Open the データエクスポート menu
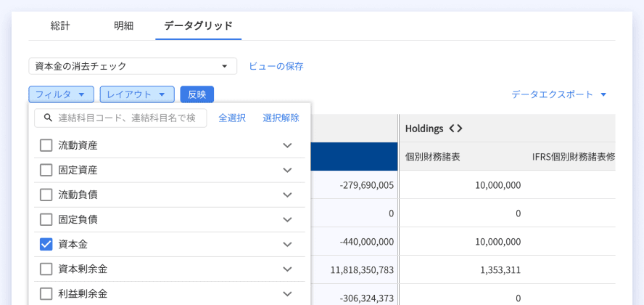Screen dimensions: 644x305 (x=559, y=94)
